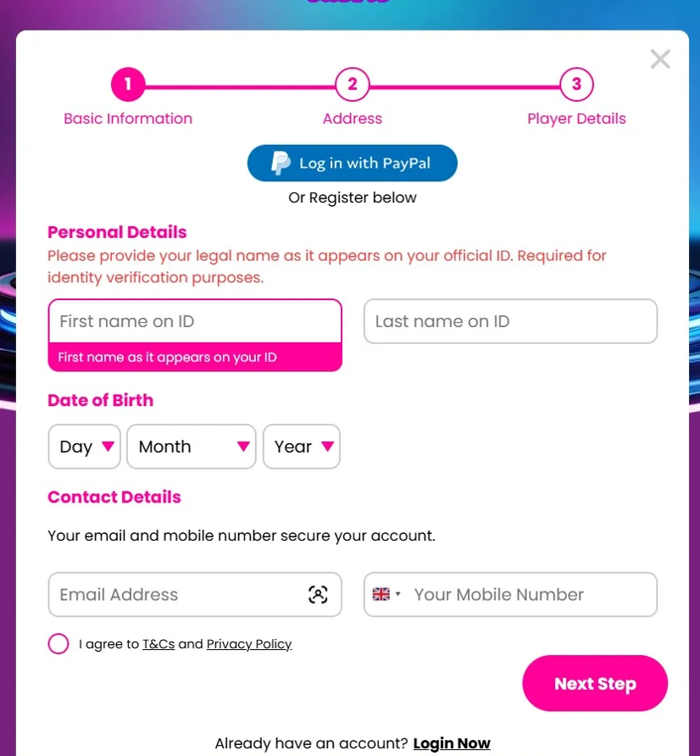This screenshot has height=756, width=700.
Task: Click the Login Now link
Action: [452, 743]
